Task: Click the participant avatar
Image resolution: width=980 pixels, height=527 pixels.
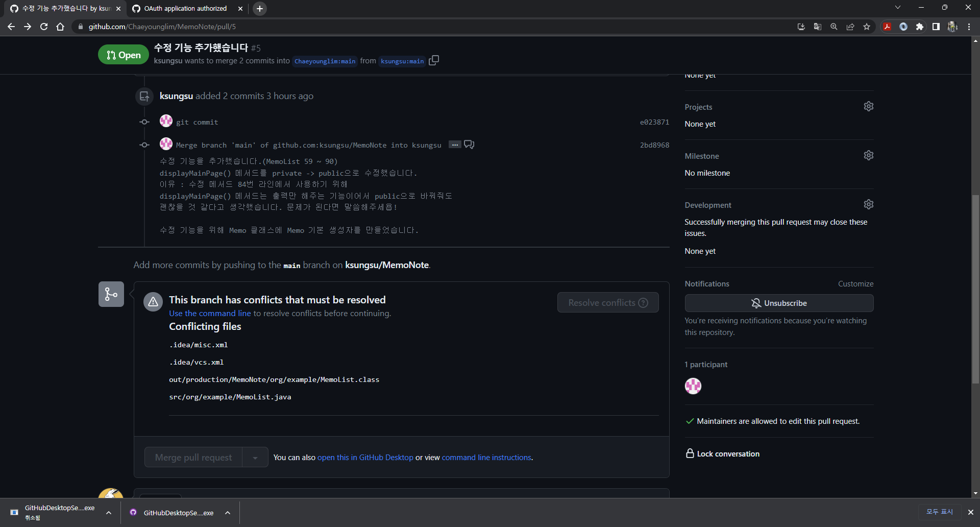Action: (x=693, y=386)
